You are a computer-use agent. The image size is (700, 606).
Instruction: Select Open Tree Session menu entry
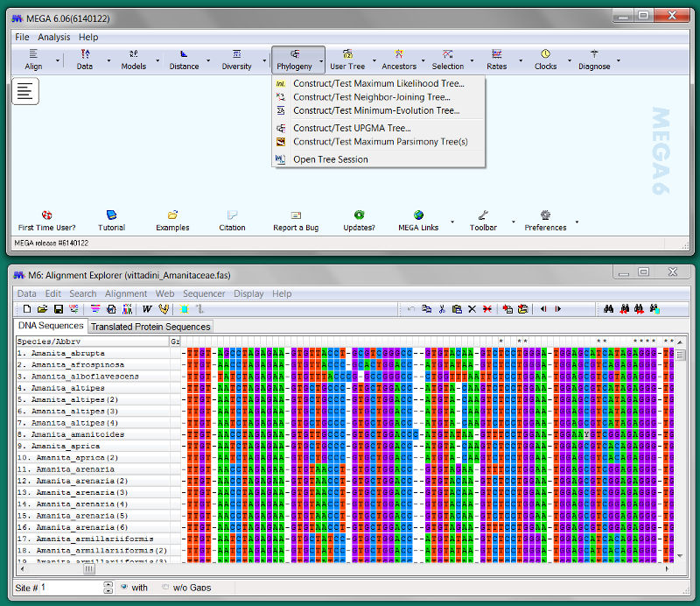(x=378, y=159)
